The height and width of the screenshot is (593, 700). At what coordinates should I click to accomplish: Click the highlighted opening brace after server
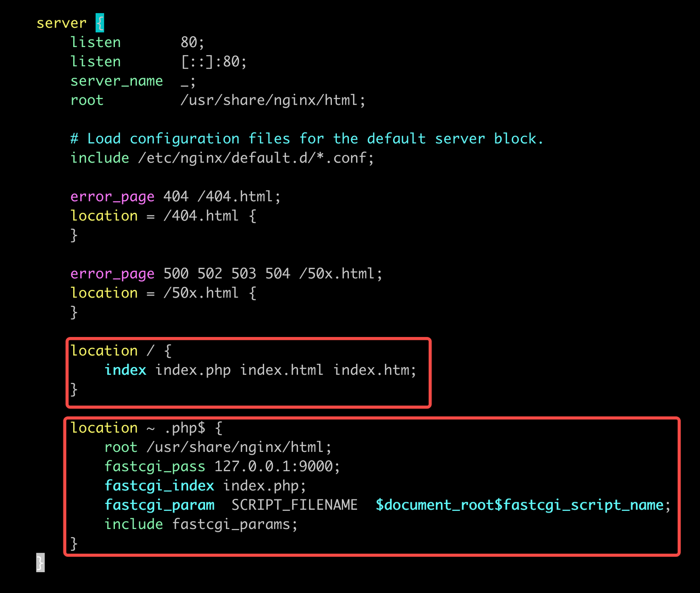[x=100, y=24]
